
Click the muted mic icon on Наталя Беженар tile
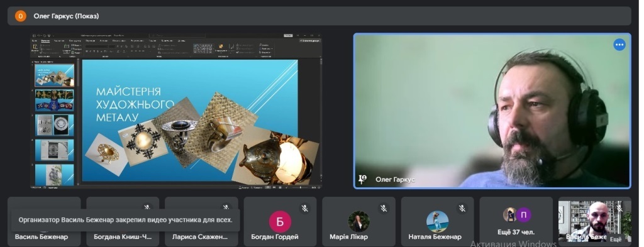(x=462, y=209)
